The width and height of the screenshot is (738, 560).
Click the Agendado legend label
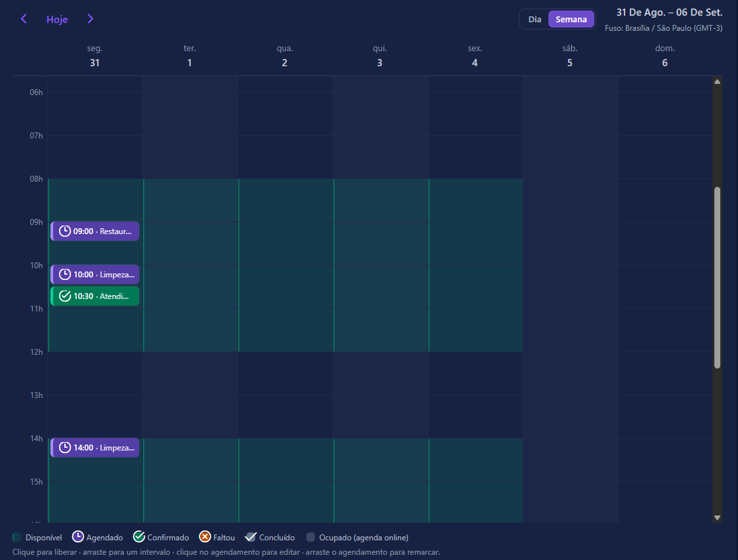pos(104,538)
